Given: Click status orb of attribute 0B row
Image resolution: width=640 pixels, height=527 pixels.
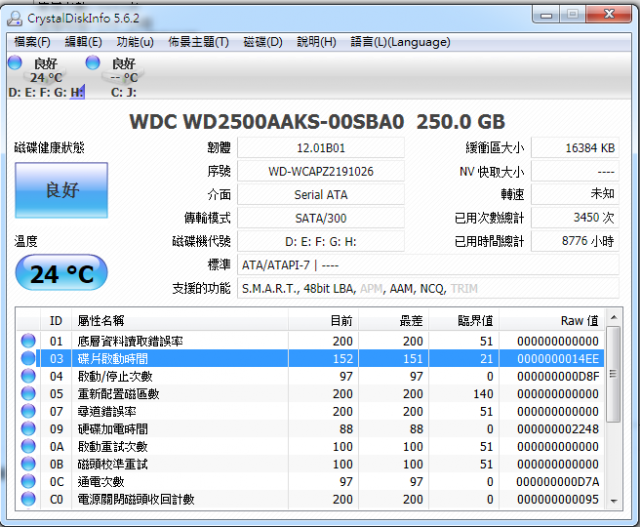Looking at the screenshot, I should point(28,464).
